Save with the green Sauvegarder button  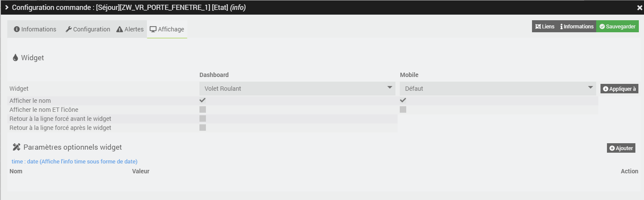pyautogui.click(x=617, y=27)
